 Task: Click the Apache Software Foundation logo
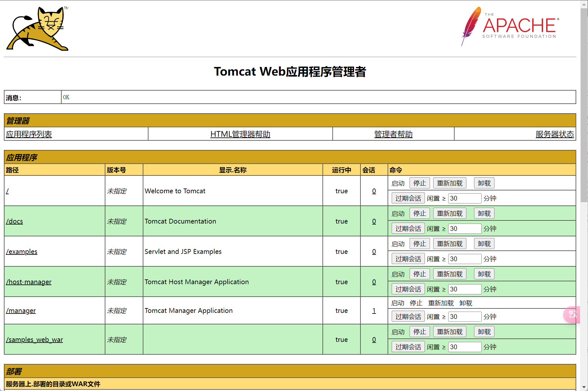510,26
